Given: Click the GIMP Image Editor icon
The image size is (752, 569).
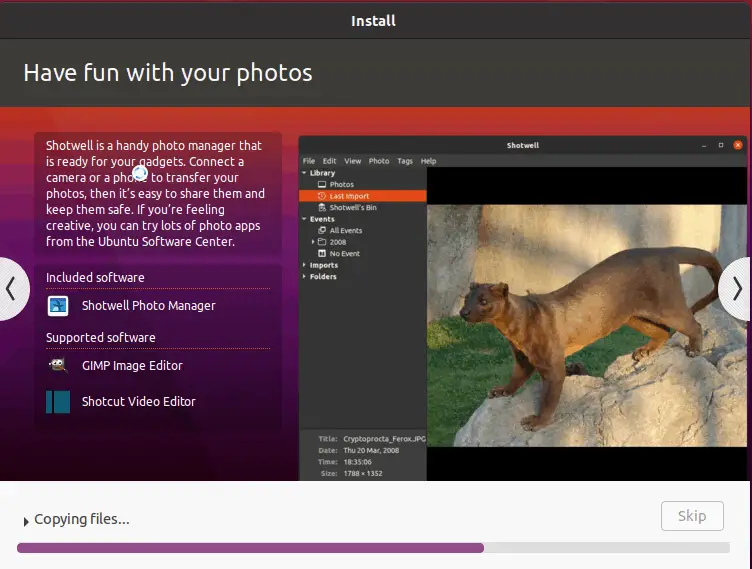Looking at the screenshot, I should [58, 366].
